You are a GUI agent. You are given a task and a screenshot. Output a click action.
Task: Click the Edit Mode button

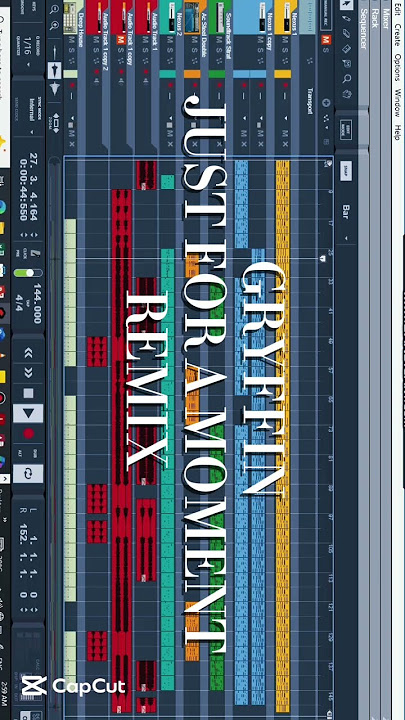346,128
